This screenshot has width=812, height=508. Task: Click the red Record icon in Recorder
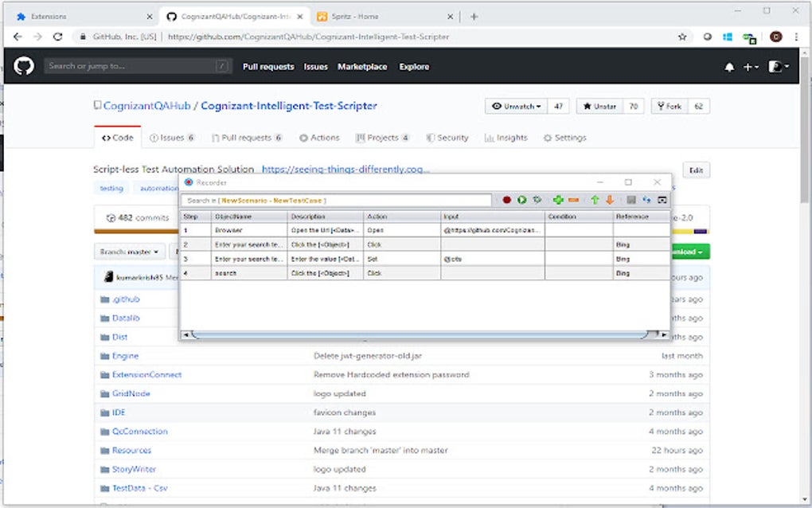point(508,199)
